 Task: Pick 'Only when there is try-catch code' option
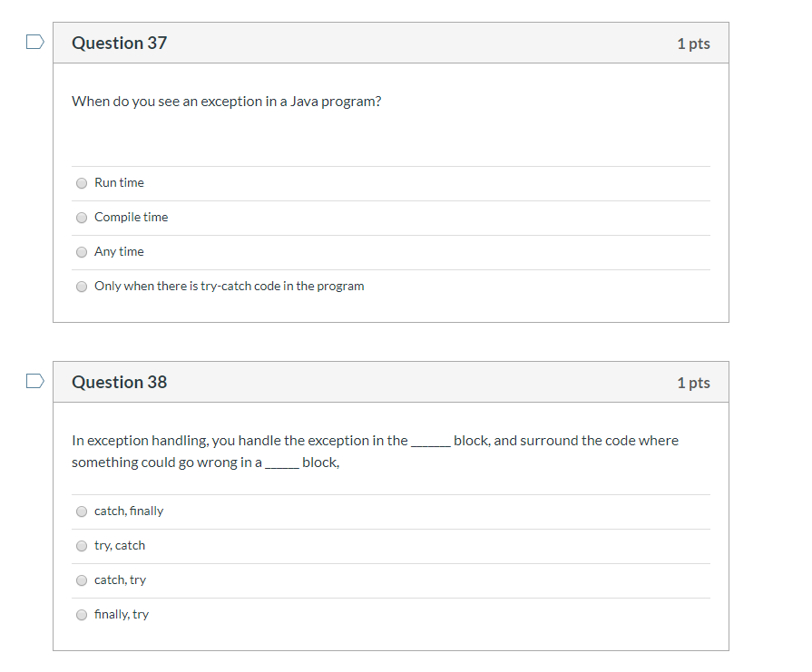82,287
